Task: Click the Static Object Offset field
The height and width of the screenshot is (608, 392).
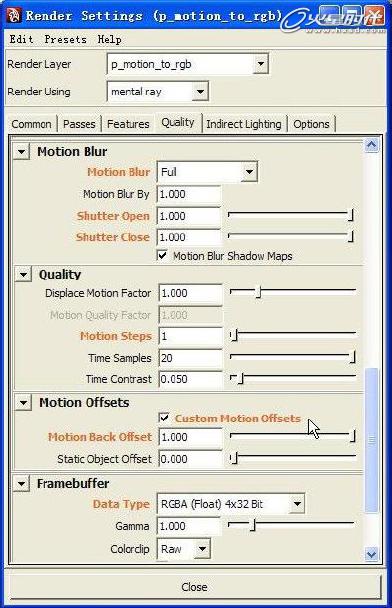Action: tap(190, 459)
